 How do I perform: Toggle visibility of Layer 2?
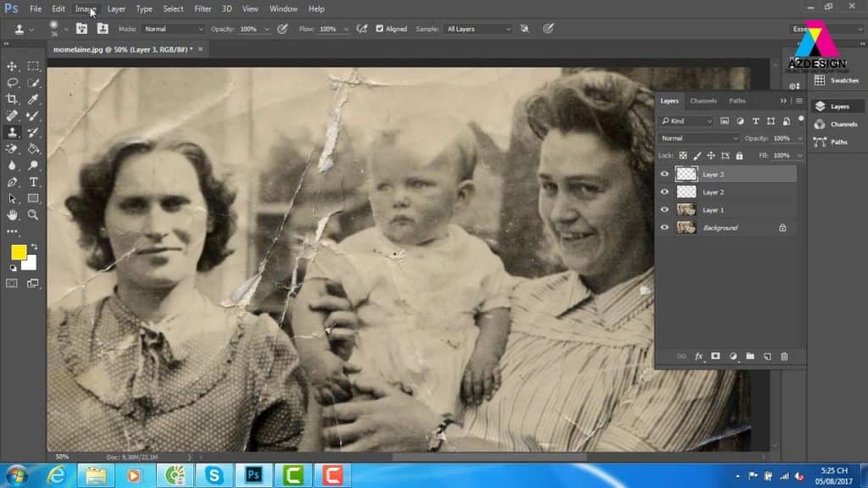coord(665,191)
